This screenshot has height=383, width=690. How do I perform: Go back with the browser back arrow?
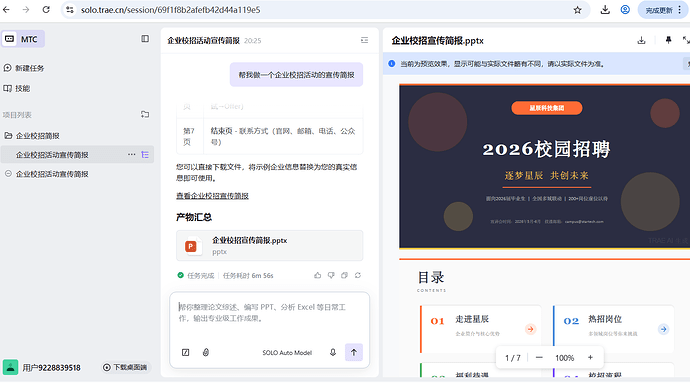[6, 10]
